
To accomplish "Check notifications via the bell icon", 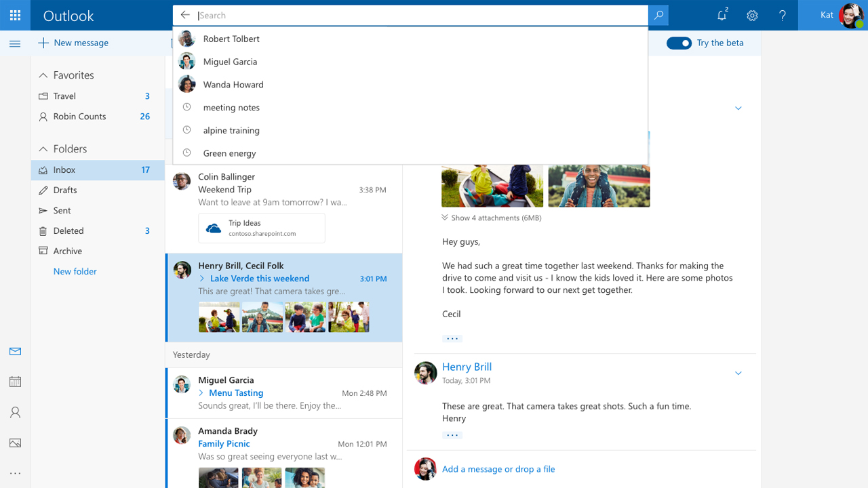I will tap(722, 15).
